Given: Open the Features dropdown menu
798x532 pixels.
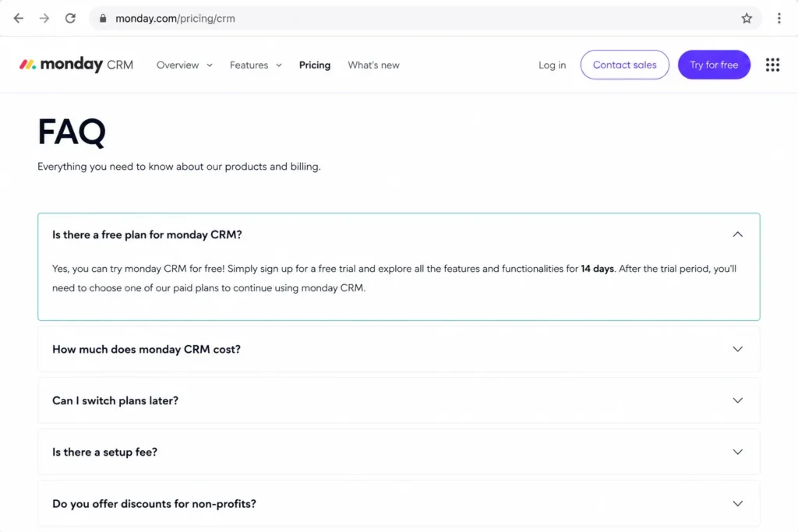Looking at the screenshot, I should [x=256, y=65].
